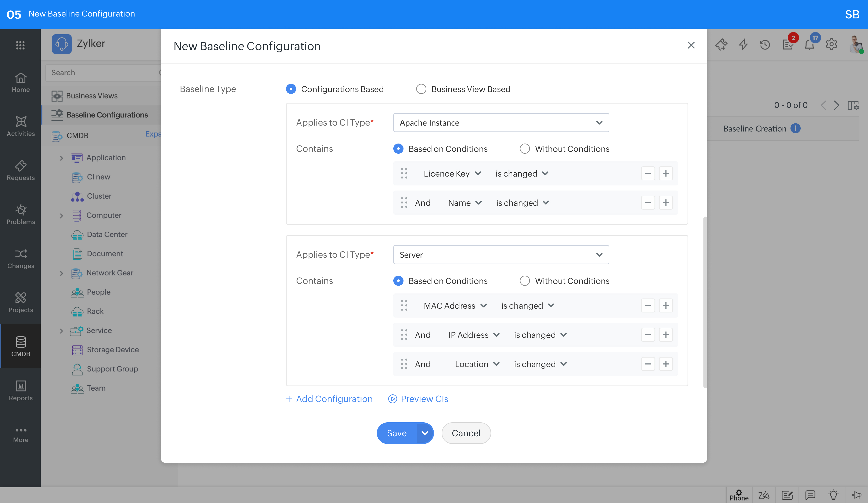
Task: Select Network Gear CI type
Action: point(110,273)
